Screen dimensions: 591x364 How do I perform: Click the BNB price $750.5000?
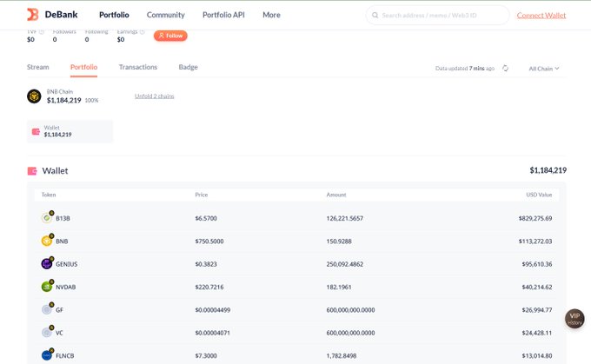click(209, 242)
